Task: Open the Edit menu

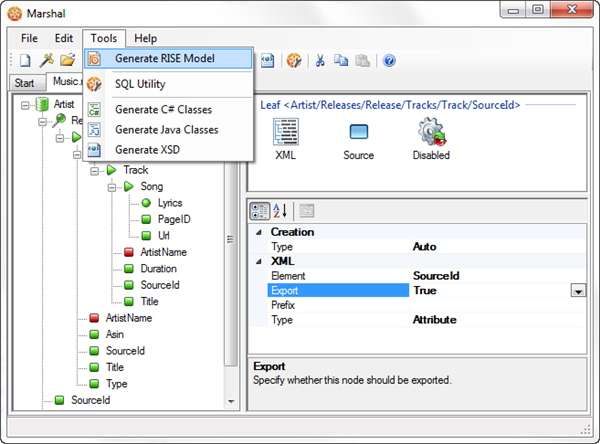Action: pyautogui.click(x=64, y=38)
